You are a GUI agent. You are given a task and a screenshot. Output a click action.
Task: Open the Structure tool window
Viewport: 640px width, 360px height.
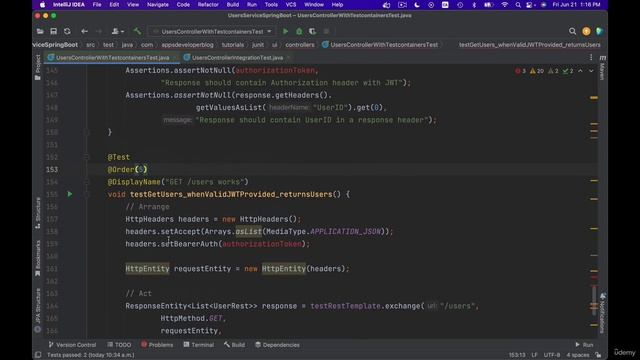pos(38,213)
